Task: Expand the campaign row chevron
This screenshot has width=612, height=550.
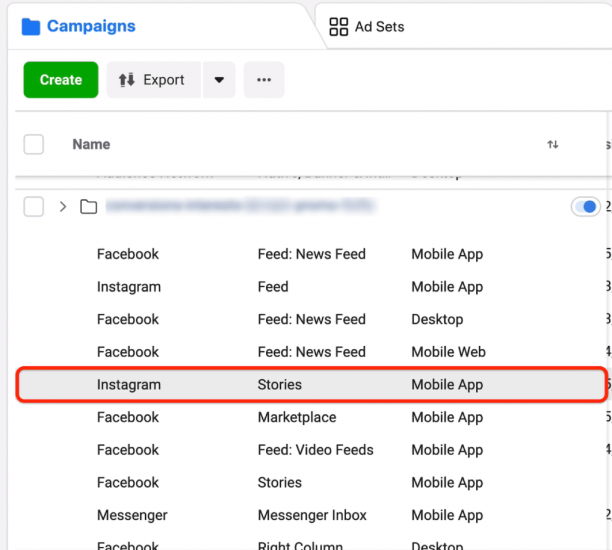Action: coord(63,207)
